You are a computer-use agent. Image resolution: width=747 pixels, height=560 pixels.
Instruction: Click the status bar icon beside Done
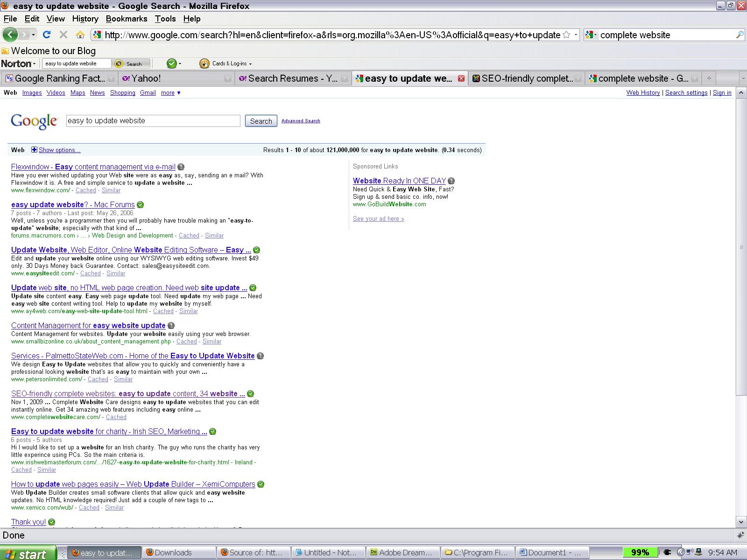(x=740, y=535)
